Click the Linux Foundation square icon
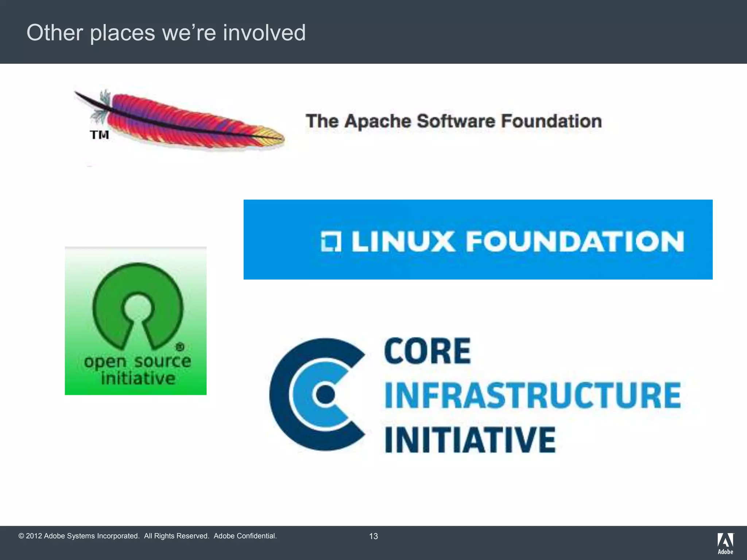 click(330, 241)
